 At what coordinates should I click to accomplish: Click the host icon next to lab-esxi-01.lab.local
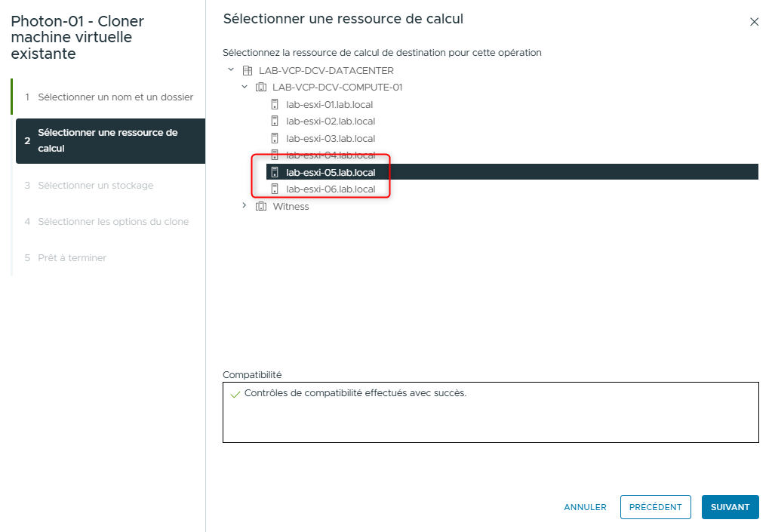(x=273, y=104)
